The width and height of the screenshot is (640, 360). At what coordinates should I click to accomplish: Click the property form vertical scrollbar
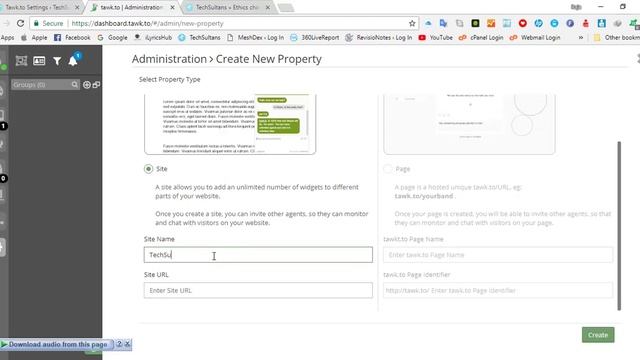[619, 226]
